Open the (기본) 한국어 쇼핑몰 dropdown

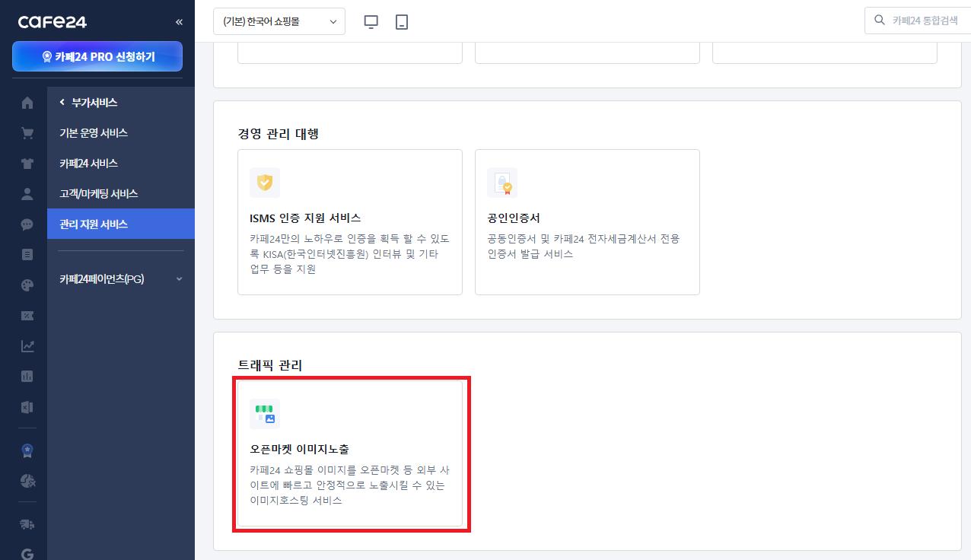point(279,21)
